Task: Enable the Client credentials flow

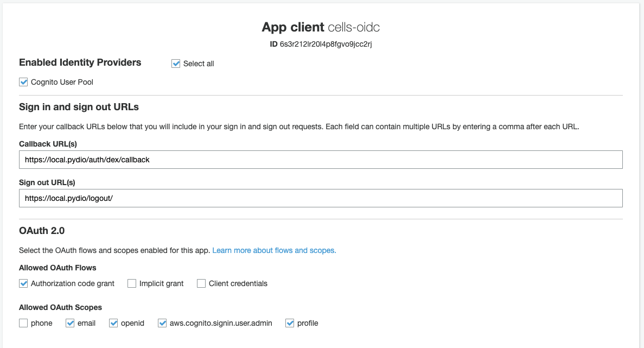Action: click(201, 283)
